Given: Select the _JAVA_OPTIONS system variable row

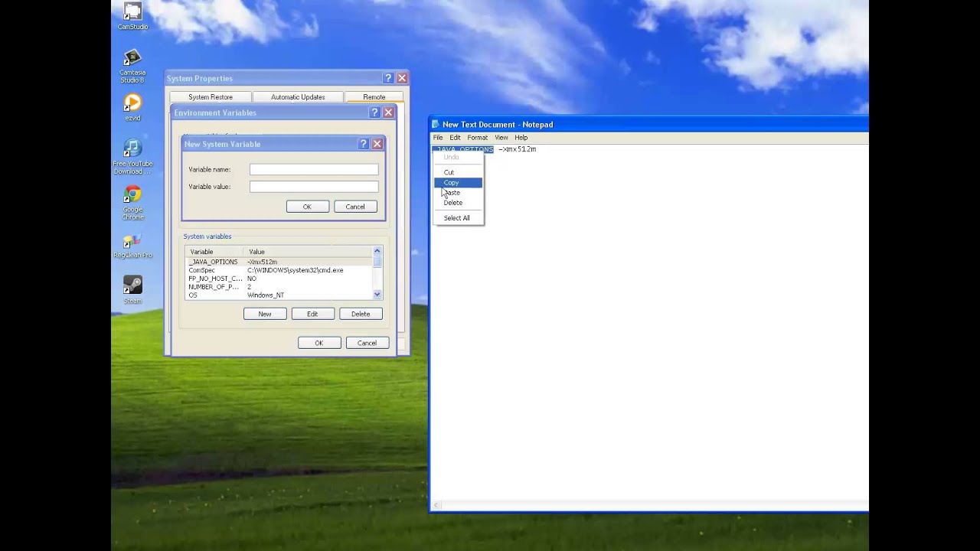Looking at the screenshot, I should click(x=279, y=262).
